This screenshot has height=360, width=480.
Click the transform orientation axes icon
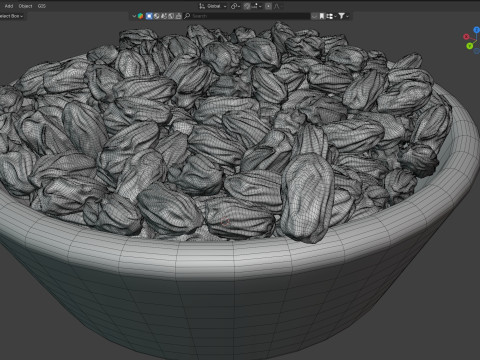point(202,6)
